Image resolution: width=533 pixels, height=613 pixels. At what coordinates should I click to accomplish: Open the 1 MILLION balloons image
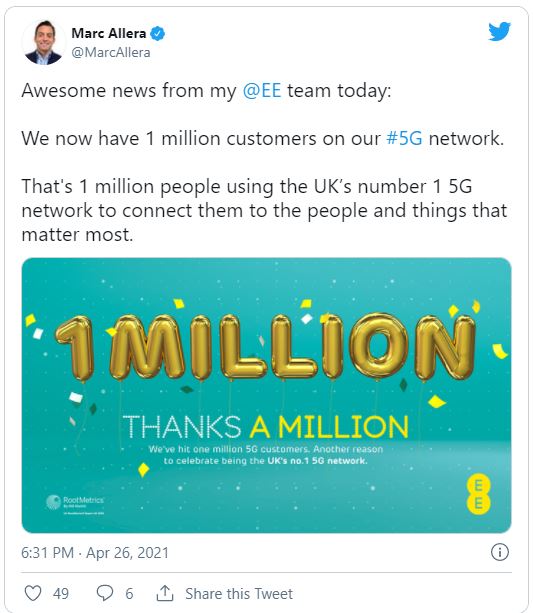pos(266,395)
